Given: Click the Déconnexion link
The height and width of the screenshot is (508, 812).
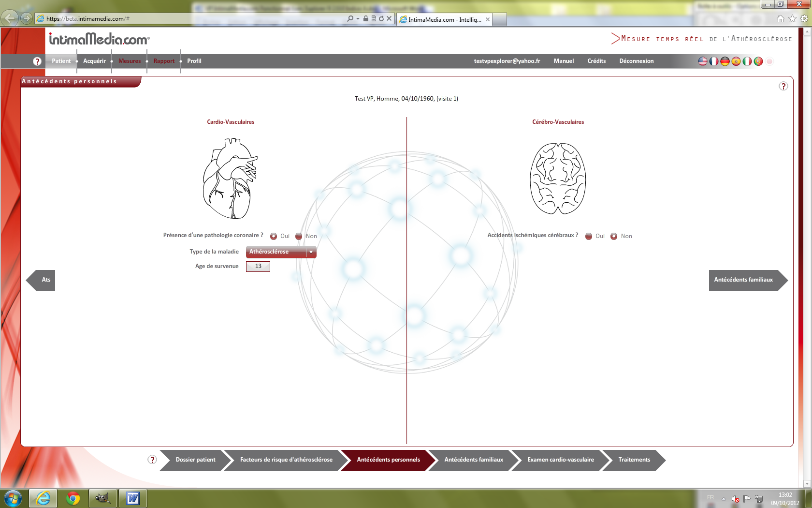Looking at the screenshot, I should point(636,61).
